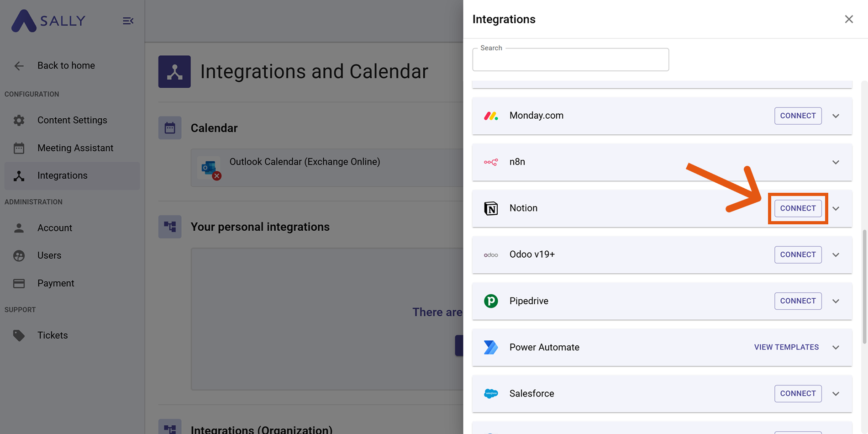Open Content Settings in sidebar
This screenshot has width=868, height=434.
click(72, 120)
